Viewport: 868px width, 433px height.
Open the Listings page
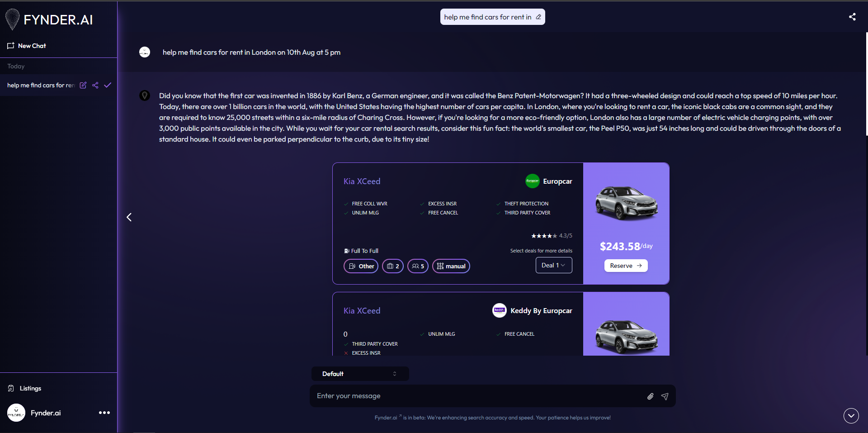[x=24, y=388]
